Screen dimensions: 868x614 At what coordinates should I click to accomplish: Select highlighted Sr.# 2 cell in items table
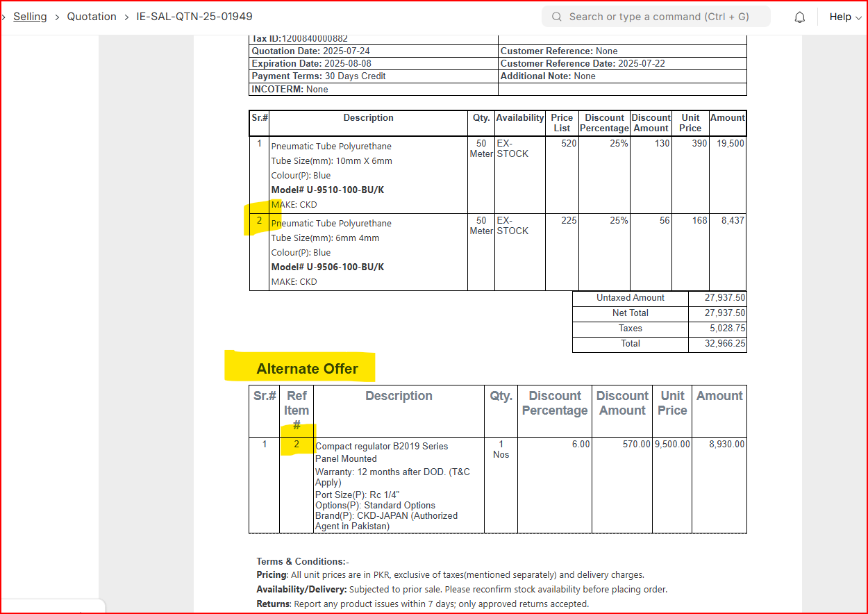click(259, 221)
